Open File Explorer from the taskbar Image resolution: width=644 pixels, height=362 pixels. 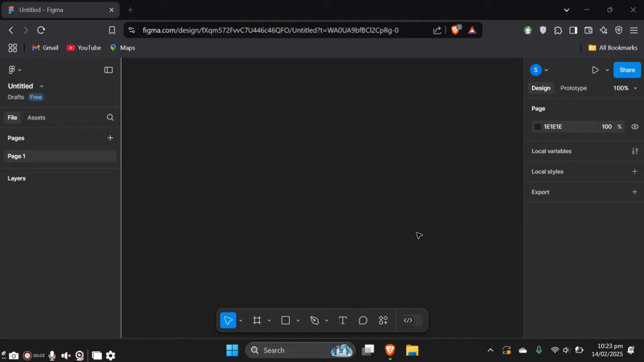pos(412,351)
